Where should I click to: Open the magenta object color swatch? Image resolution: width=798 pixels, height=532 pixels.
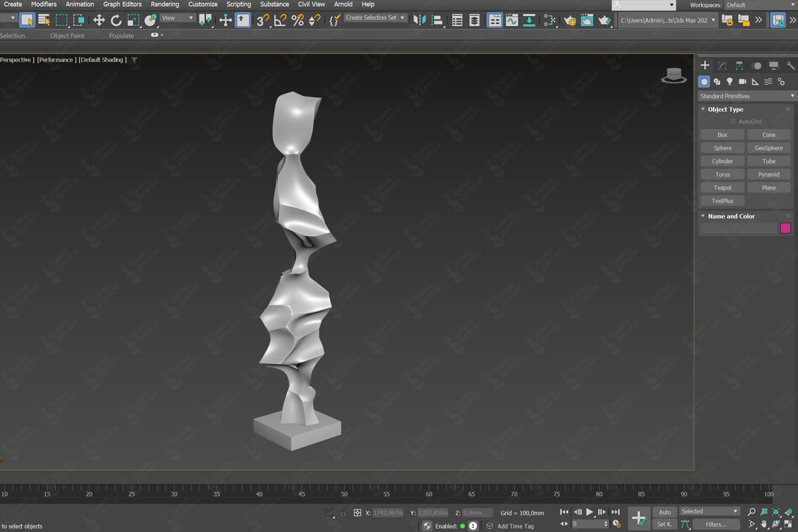(x=785, y=228)
